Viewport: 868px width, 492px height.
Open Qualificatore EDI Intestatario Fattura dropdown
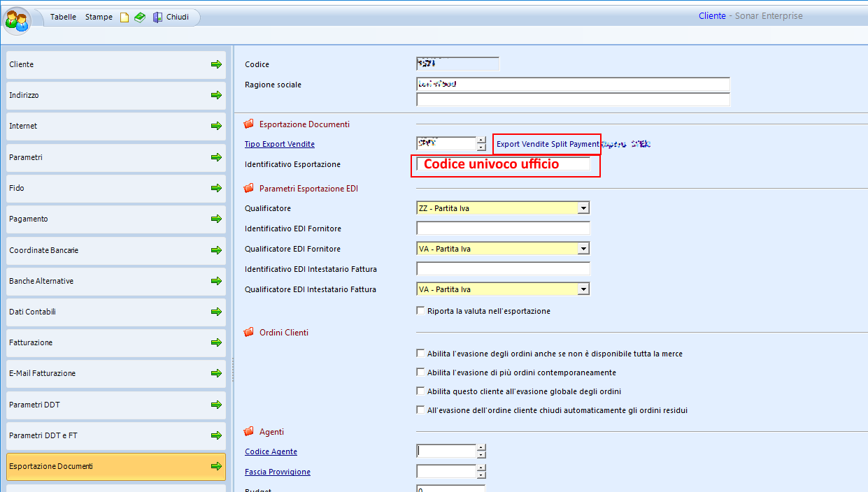(583, 289)
